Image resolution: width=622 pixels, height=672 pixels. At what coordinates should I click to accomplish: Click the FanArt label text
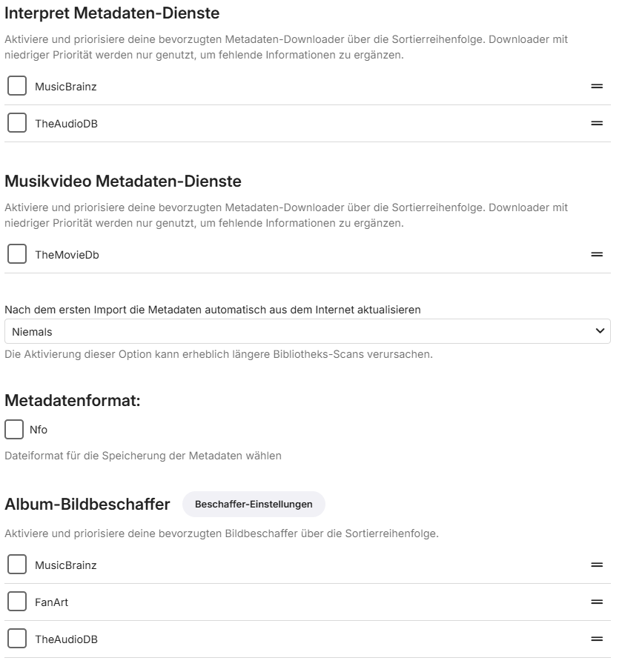coord(51,603)
